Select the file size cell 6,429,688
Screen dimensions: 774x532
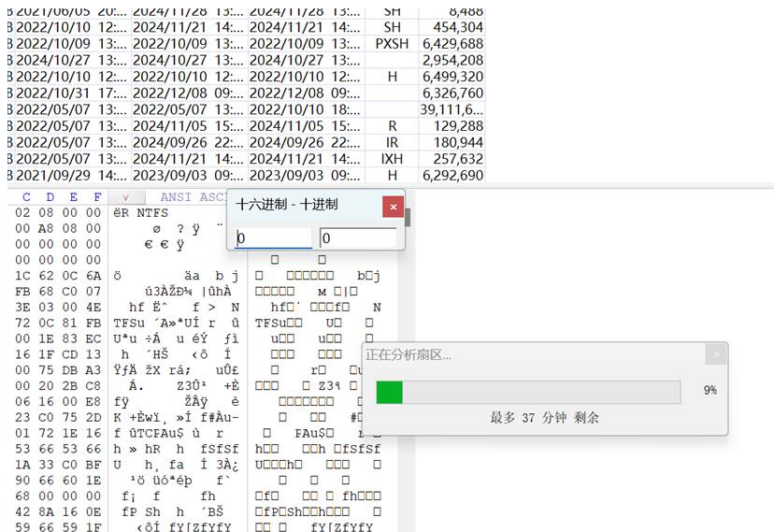coord(452,43)
